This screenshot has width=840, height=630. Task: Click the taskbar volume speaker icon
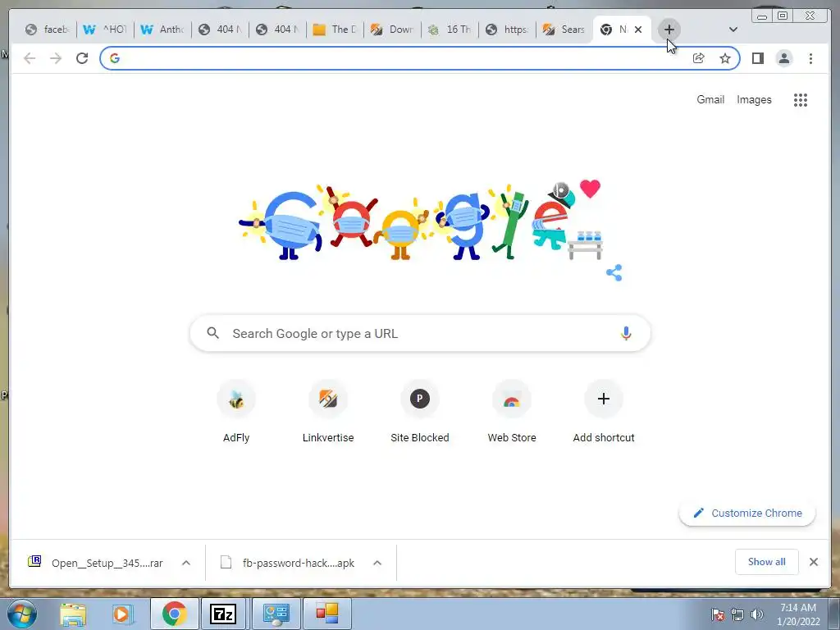tap(757, 614)
